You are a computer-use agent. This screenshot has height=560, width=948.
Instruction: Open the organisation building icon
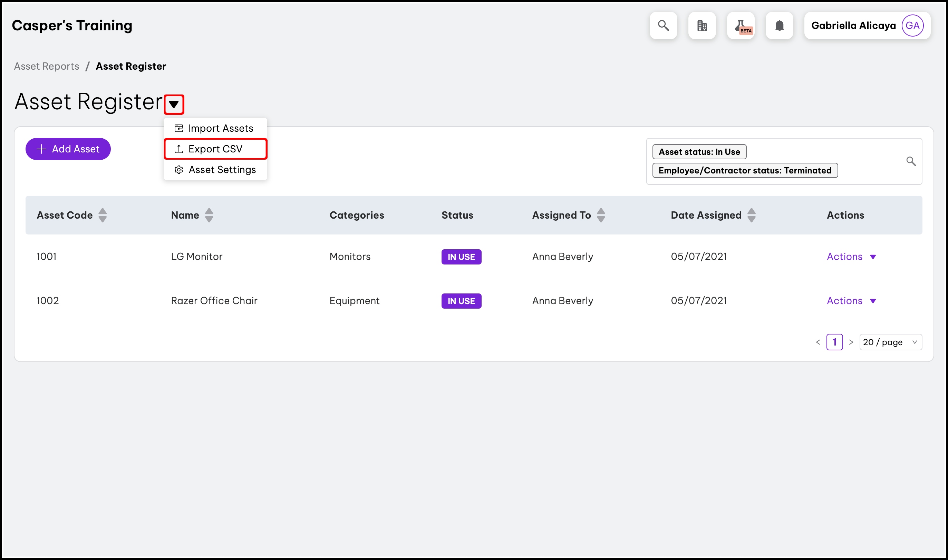point(702,26)
